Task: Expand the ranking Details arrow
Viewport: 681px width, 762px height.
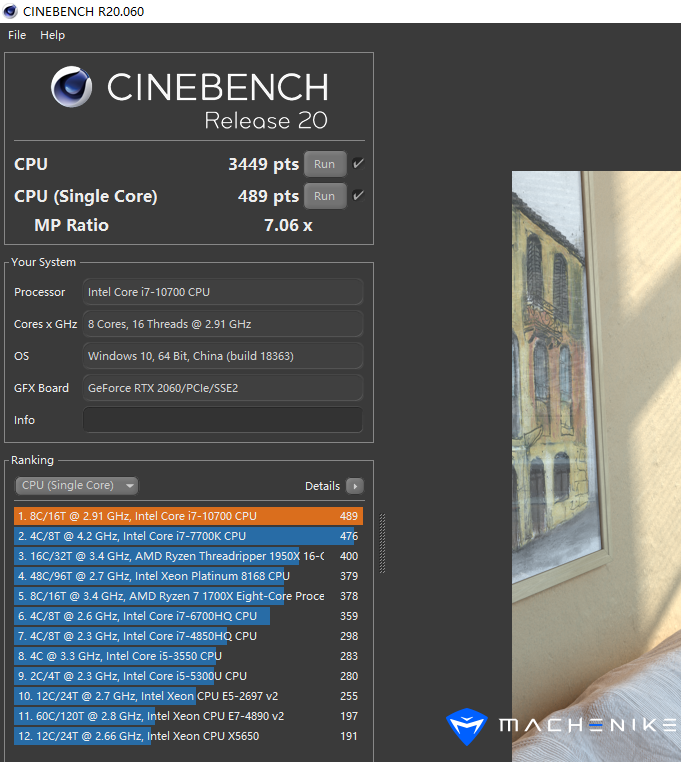Action: pyautogui.click(x=355, y=486)
